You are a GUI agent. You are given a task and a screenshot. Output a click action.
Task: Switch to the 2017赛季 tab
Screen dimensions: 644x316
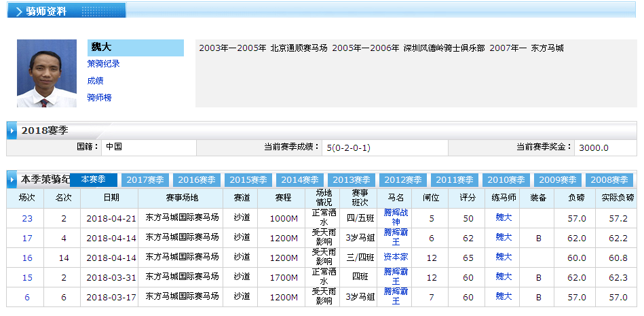(x=145, y=180)
